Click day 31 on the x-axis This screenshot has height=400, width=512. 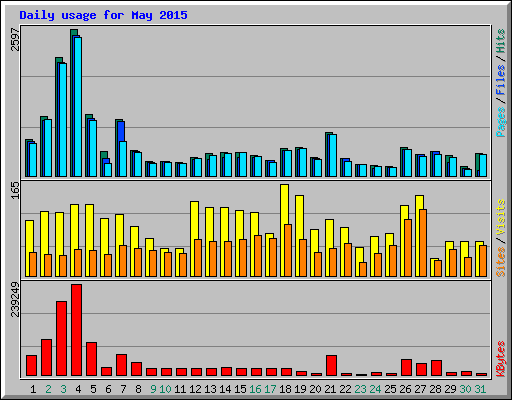point(480,389)
